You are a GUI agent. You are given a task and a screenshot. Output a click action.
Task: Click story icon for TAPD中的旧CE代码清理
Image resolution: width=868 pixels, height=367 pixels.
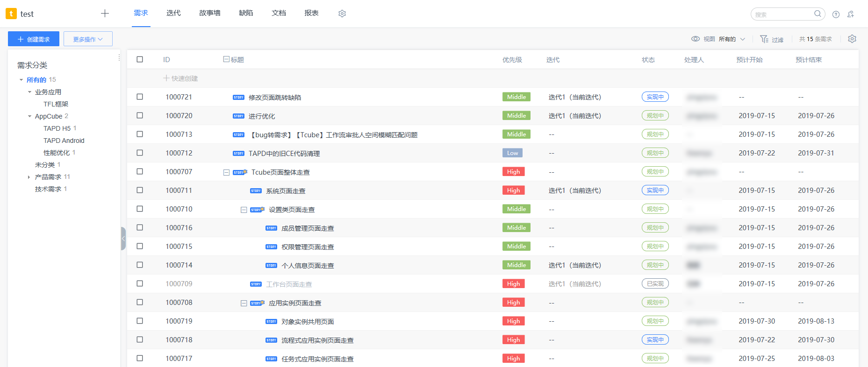tap(239, 154)
